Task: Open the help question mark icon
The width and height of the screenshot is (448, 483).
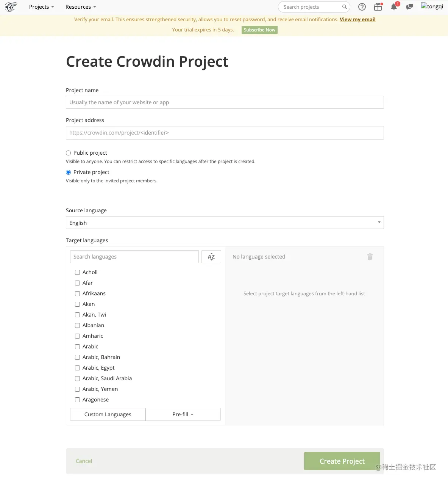Action: tap(362, 7)
